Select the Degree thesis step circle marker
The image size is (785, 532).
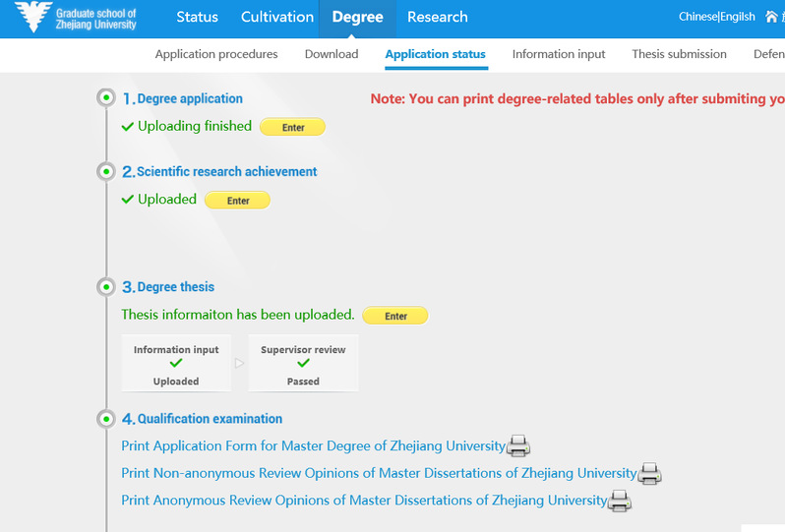click(106, 287)
